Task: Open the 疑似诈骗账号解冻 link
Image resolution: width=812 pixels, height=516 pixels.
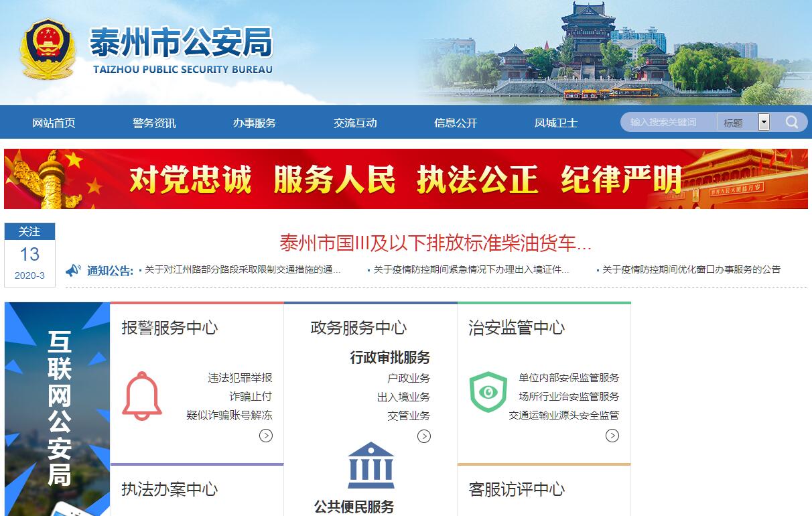Action: pyautogui.click(x=229, y=415)
